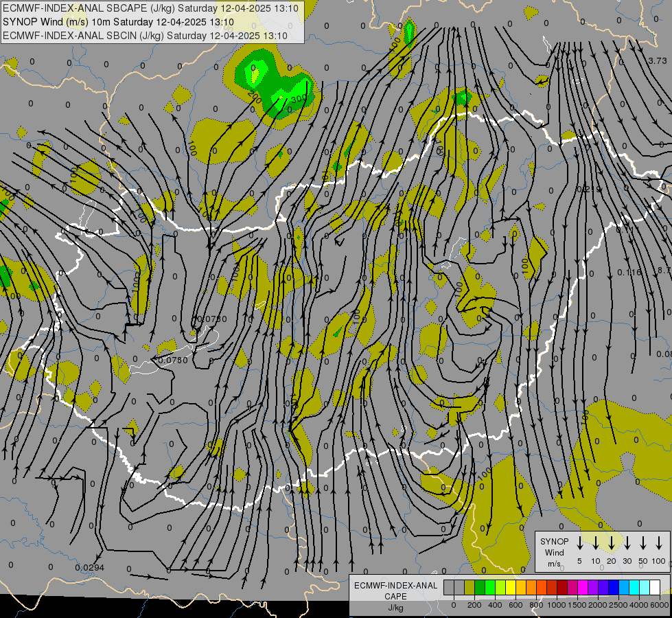This screenshot has width=672, height=618.
Task: Pick the pure yellow swatch in CAPE legend
Action: [x=511, y=587]
